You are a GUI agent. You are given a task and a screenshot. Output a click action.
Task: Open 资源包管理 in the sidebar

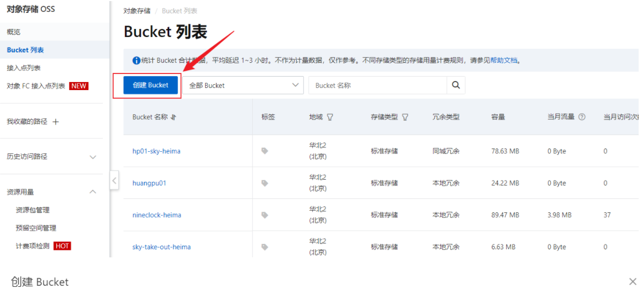pos(33,210)
